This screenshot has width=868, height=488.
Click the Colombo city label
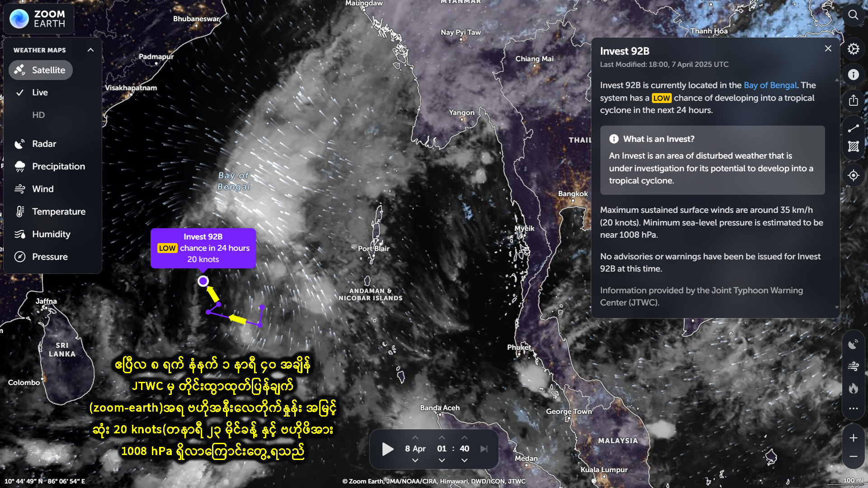(24, 383)
